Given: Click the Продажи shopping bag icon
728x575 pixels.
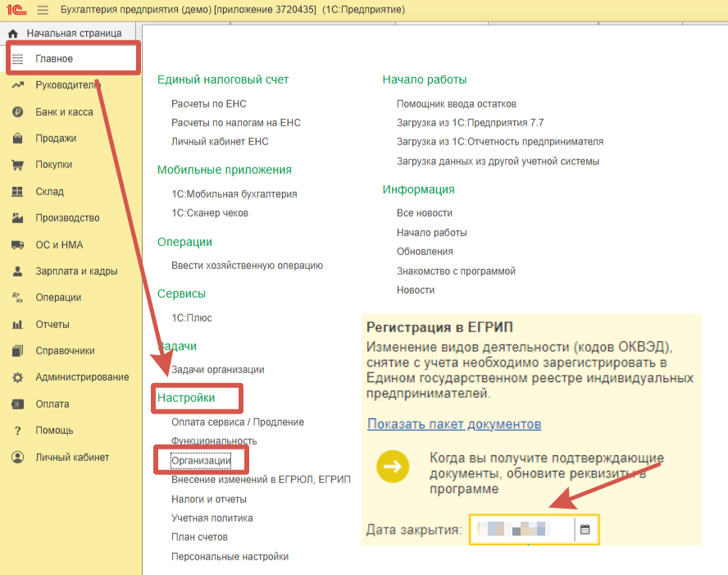Looking at the screenshot, I should [x=18, y=139].
